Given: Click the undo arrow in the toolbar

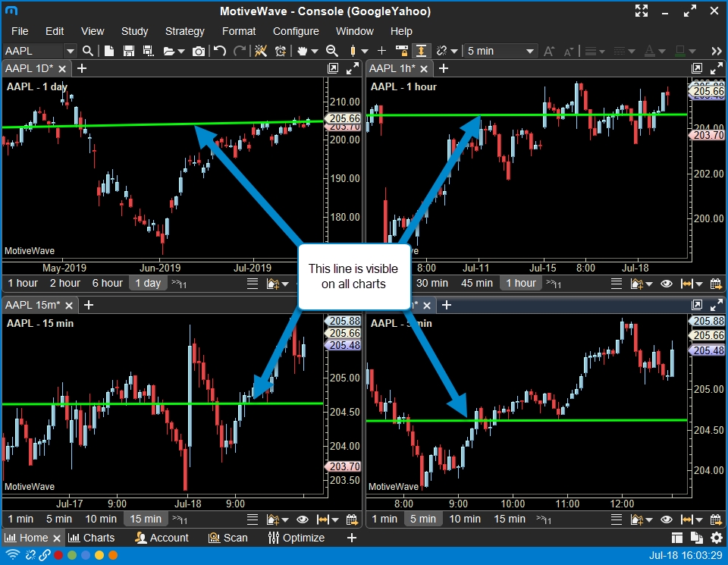Looking at the screenshot, I should [x=220, y=51].
